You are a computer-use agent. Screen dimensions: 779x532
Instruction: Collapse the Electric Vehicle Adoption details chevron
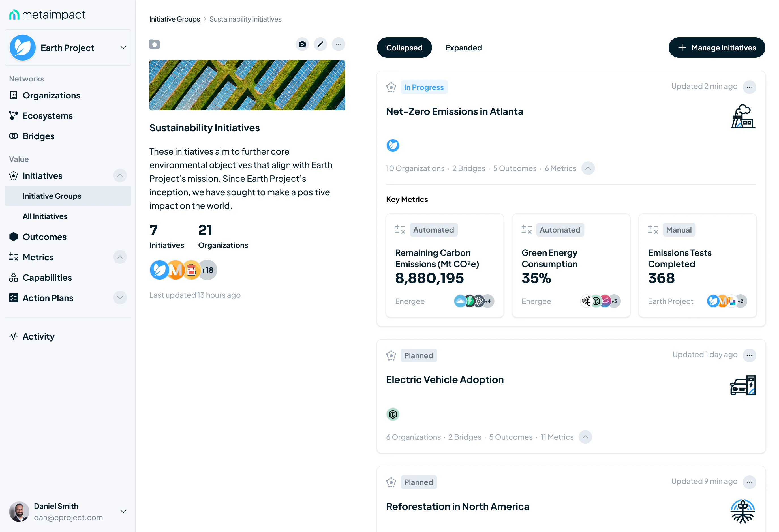[x=585, y=437]
